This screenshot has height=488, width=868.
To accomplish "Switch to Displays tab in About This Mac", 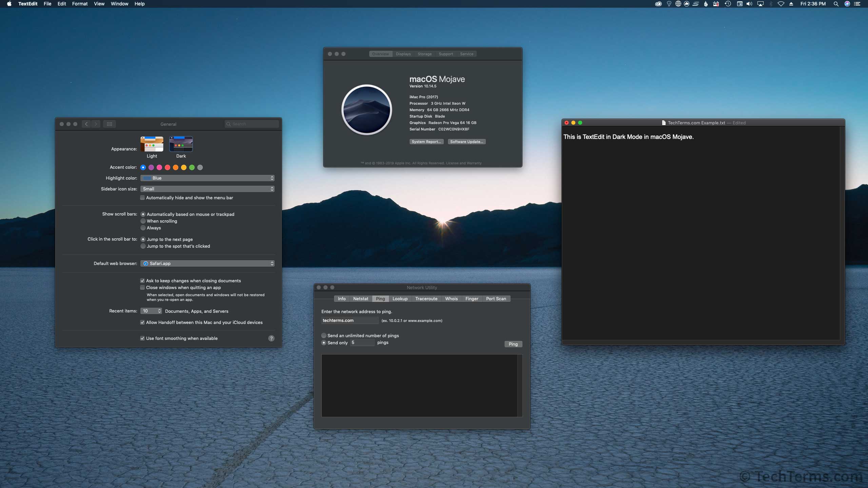I will [x=403, y=54].
